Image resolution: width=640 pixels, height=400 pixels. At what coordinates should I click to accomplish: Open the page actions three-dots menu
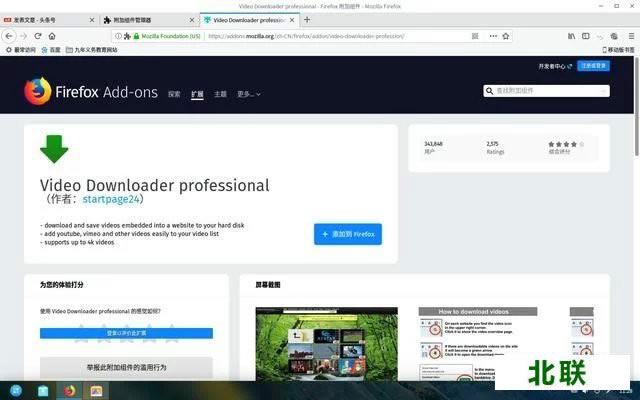pyautogui.click(x=493, y=36)
